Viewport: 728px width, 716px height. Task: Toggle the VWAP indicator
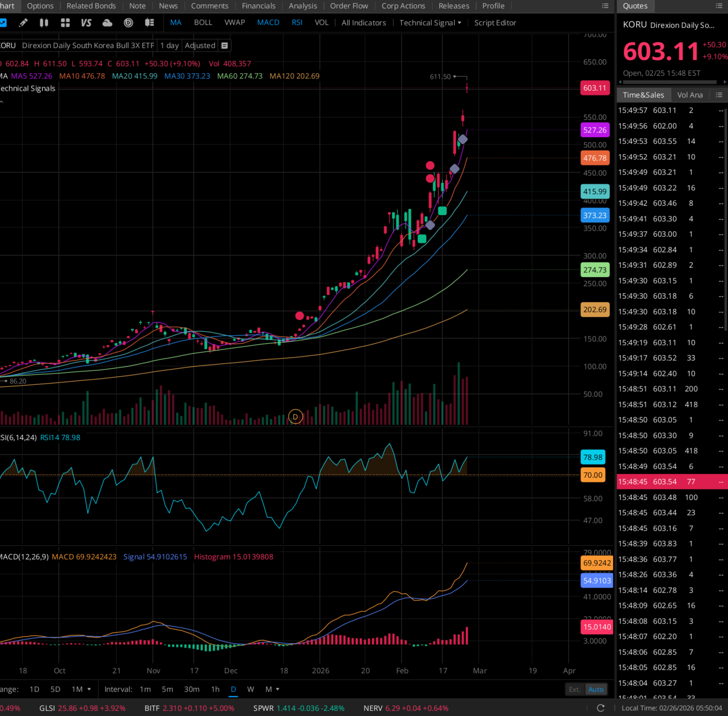click(x=235, y=23)
